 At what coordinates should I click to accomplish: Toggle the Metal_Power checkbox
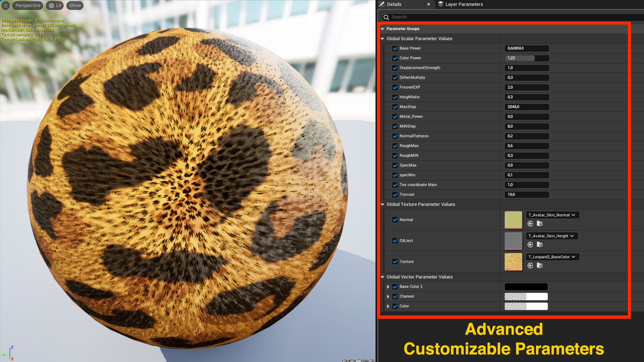pos(395,117)
